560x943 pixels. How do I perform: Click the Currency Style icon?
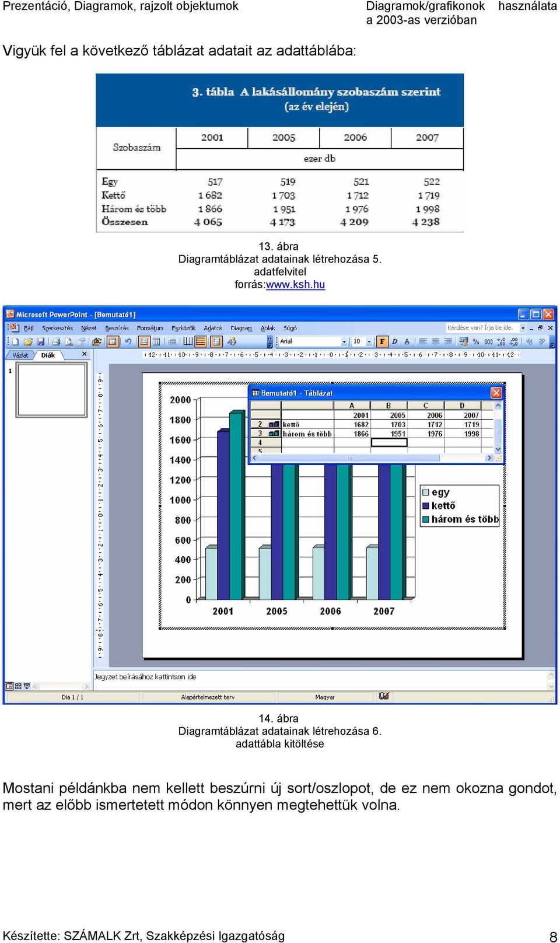(x=463, y=342)
